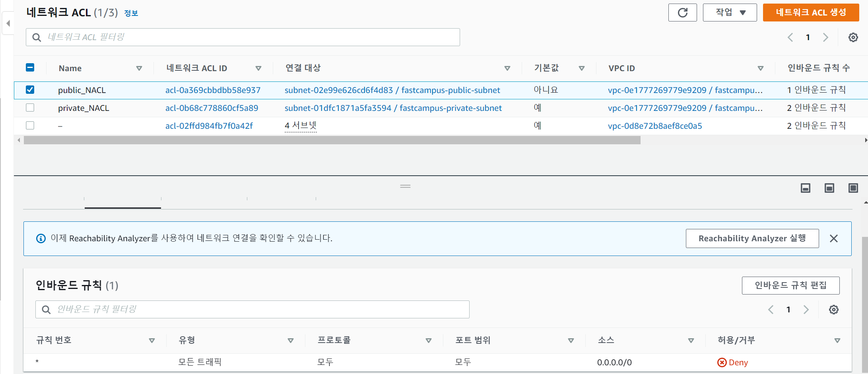Click the Deny status in rule row

[732, 362]
